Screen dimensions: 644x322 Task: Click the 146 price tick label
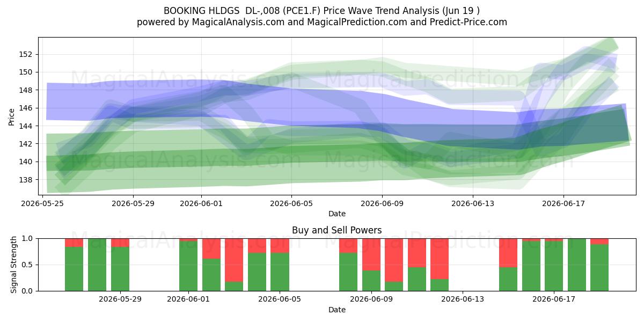tap(26, 108)
